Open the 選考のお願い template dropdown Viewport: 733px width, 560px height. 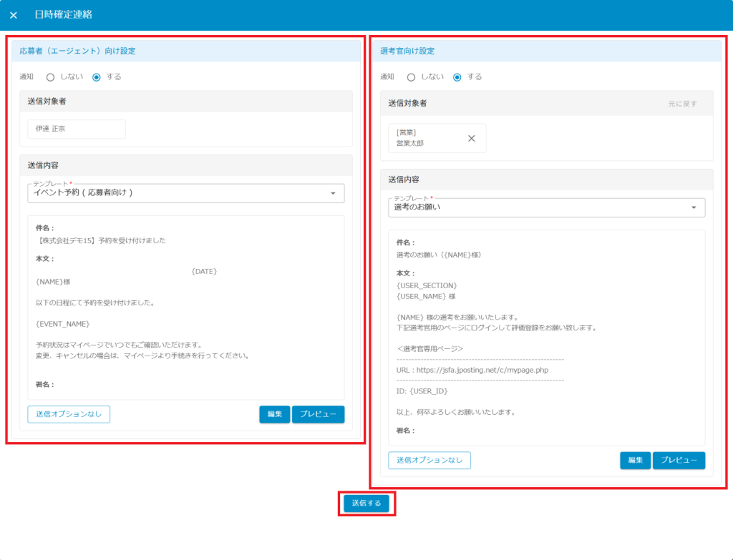click(540, 207)
